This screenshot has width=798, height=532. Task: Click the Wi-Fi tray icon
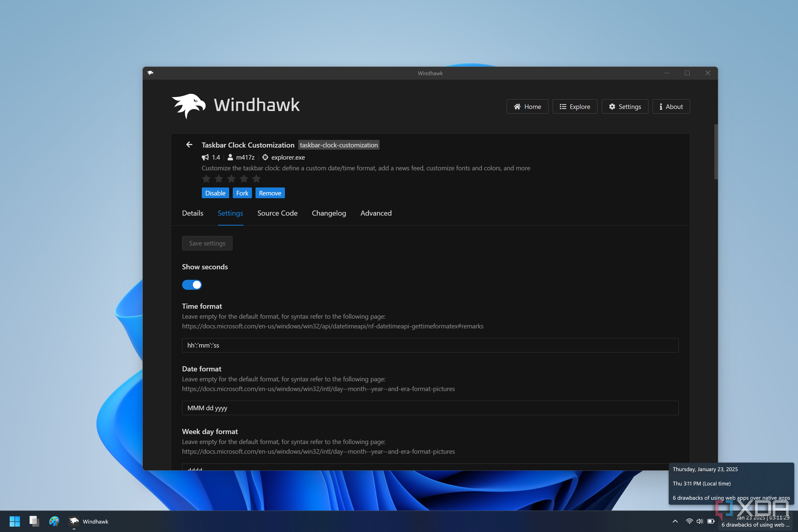(x=689, y=521)
